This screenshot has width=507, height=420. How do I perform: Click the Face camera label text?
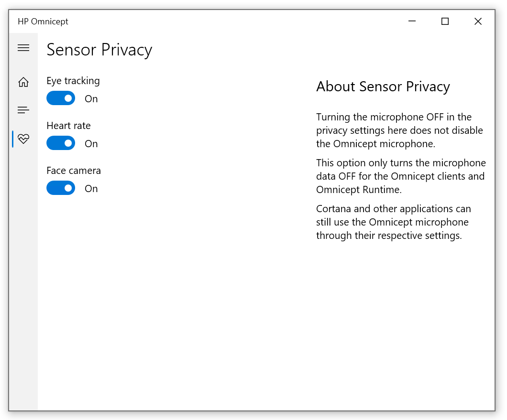click(x=74, y=171)
